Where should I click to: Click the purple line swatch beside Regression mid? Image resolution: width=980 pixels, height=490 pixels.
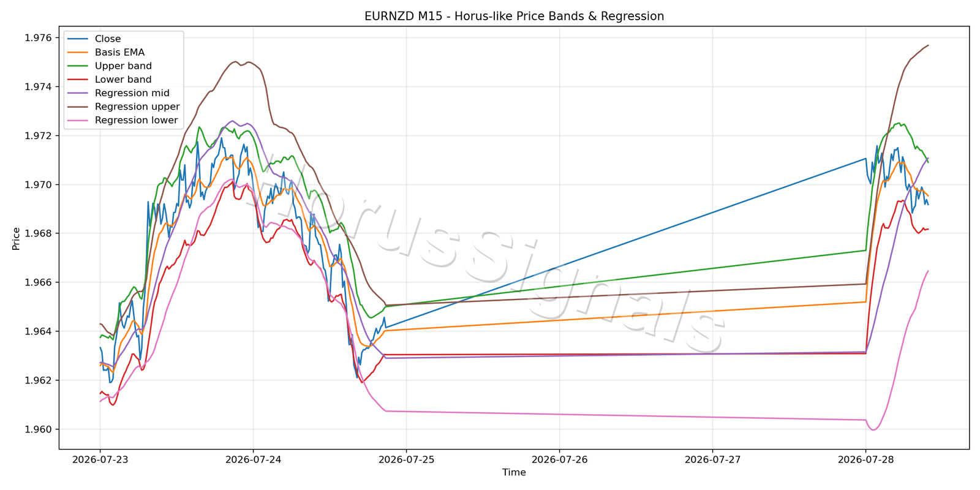tap(78, 93)
